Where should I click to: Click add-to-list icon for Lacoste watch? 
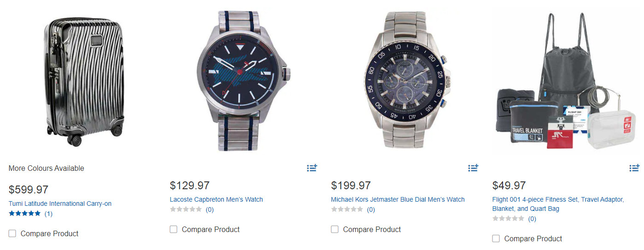coord(312,168)
